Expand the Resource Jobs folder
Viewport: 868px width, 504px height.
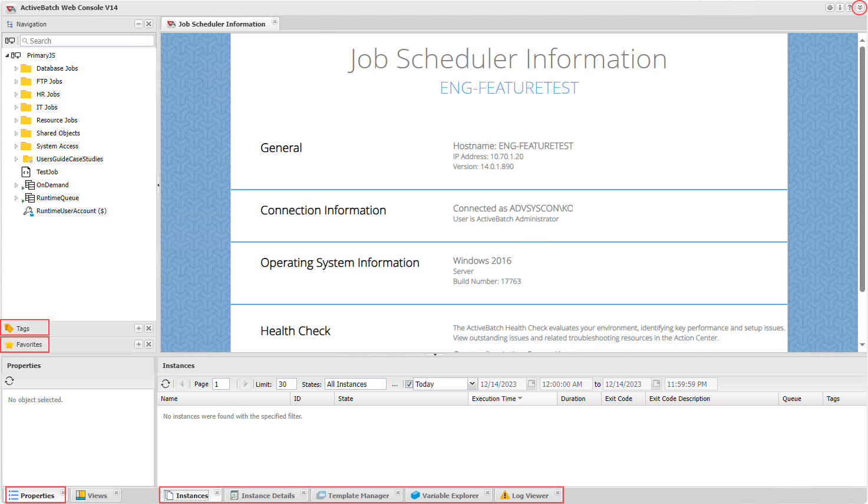coord(16,120)
